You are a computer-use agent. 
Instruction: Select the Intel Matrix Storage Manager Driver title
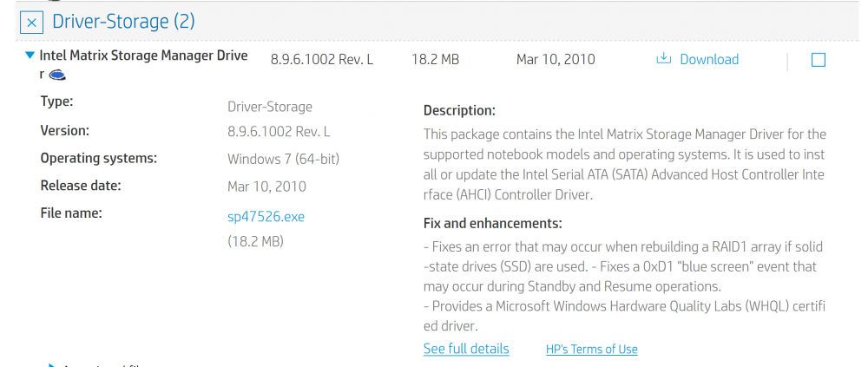143,65
